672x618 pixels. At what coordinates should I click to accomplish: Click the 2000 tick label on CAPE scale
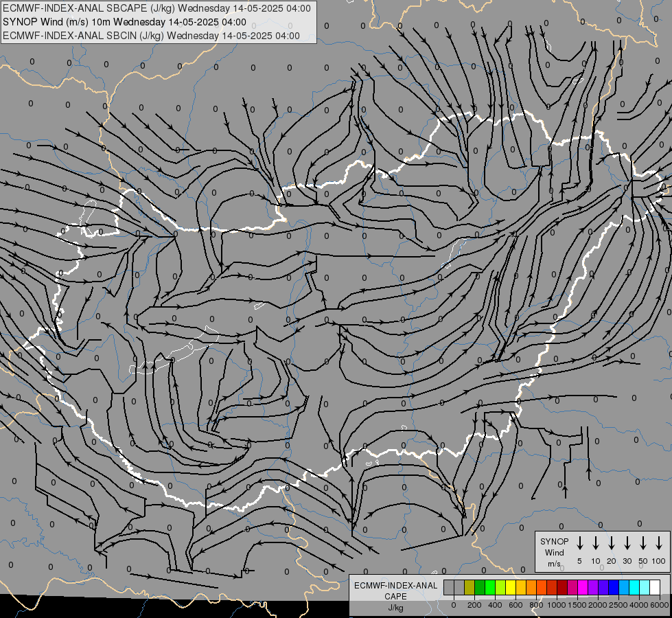[597, 605]
